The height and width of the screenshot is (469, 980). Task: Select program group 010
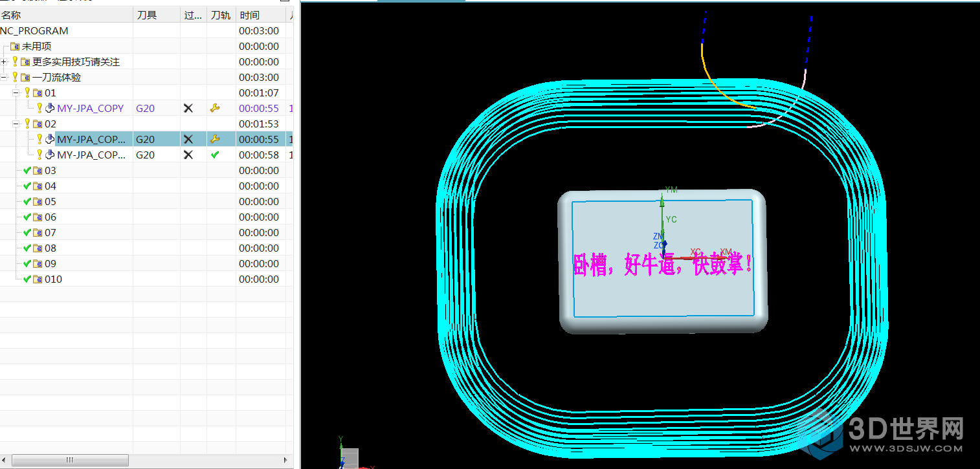[x=54, y=279]
